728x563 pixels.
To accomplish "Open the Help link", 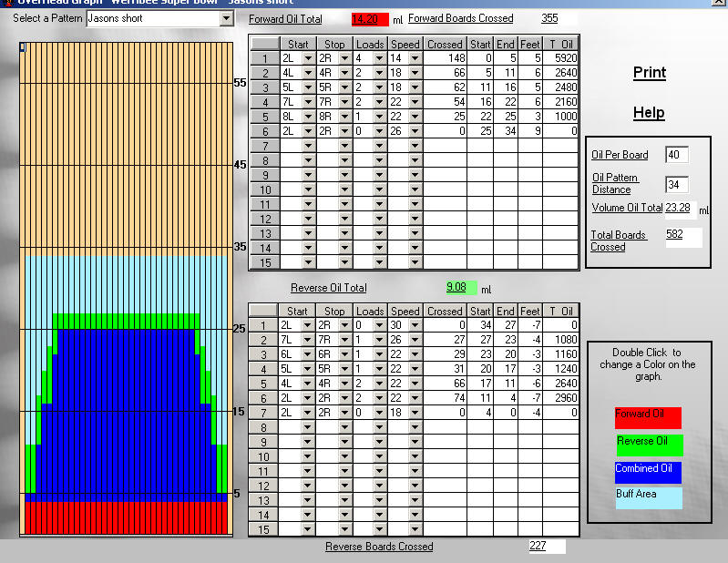I will click(649, 113).
